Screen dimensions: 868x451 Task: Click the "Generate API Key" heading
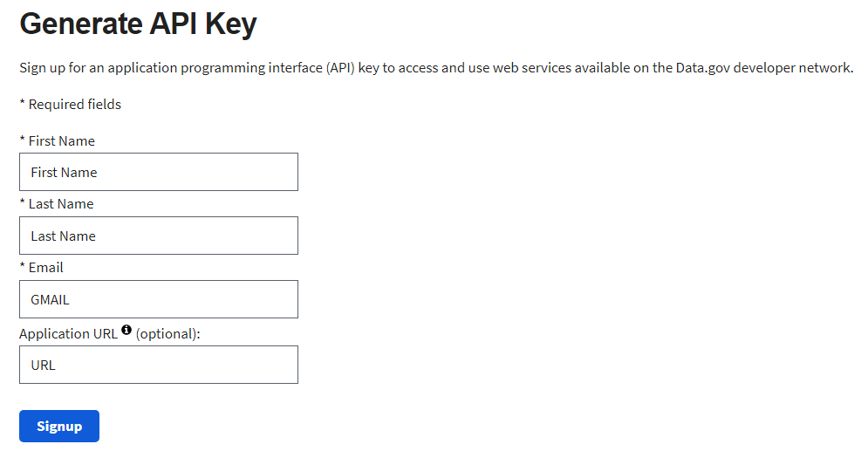pos(138,24)
